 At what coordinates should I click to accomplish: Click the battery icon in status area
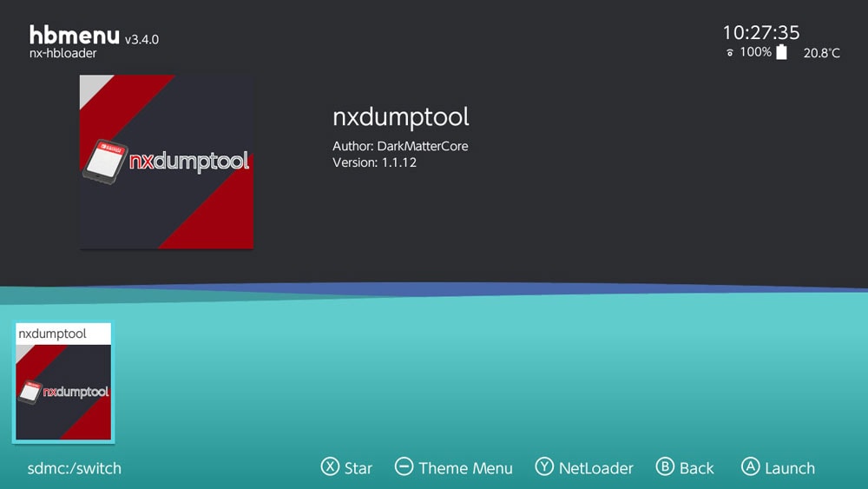tap(782, 52)
